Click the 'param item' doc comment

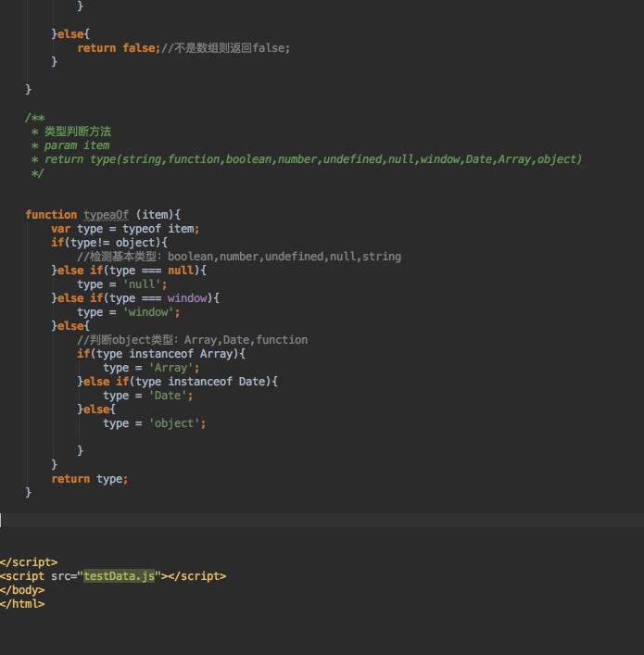coord(77,145)
